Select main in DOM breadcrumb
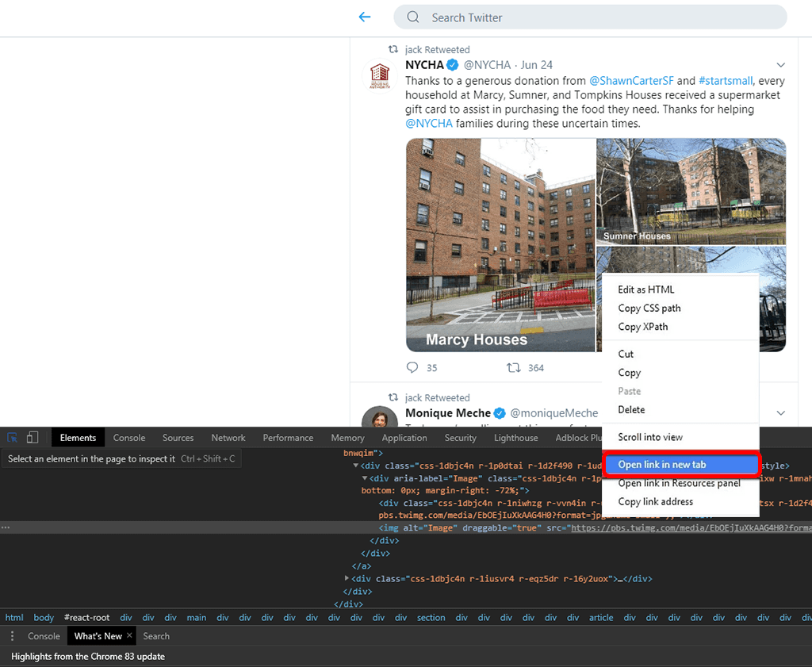Viewport: 812px width, 667px height. (x=197, y=617)
